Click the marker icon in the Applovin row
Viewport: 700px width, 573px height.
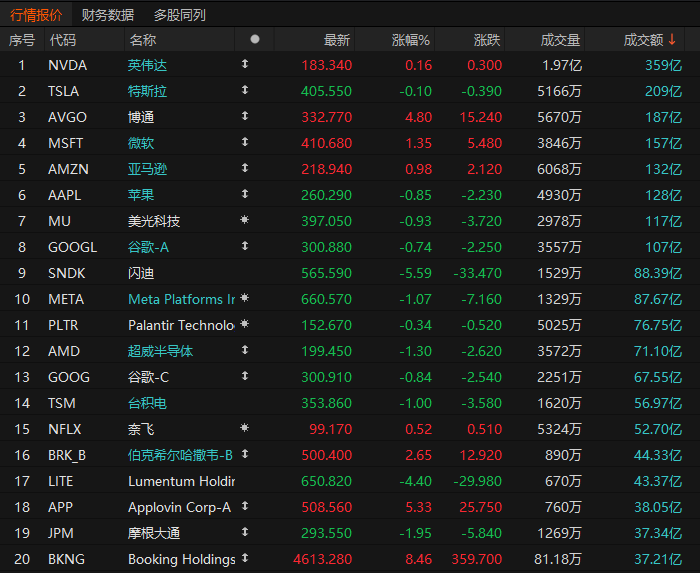click(x=245, y=506)
